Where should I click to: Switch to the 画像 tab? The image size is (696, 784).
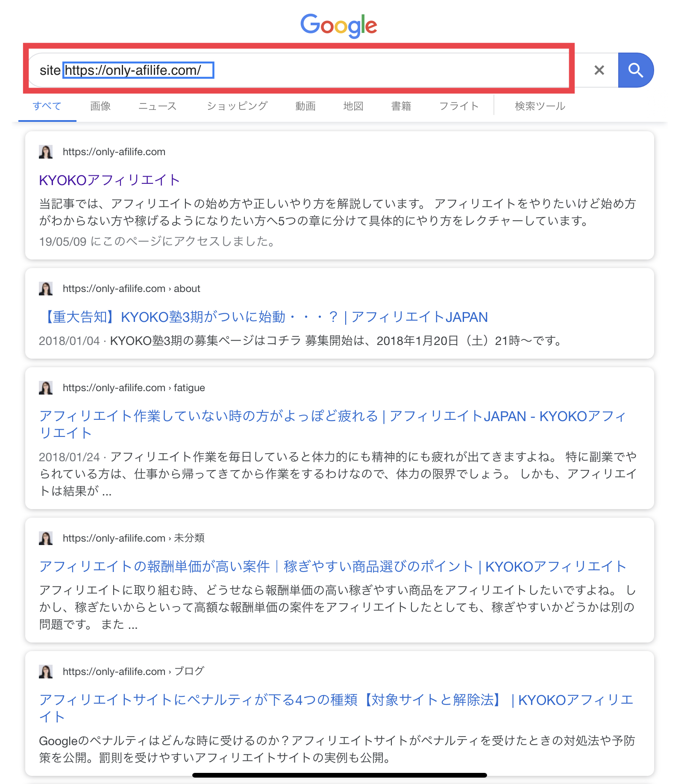point(100,106)
